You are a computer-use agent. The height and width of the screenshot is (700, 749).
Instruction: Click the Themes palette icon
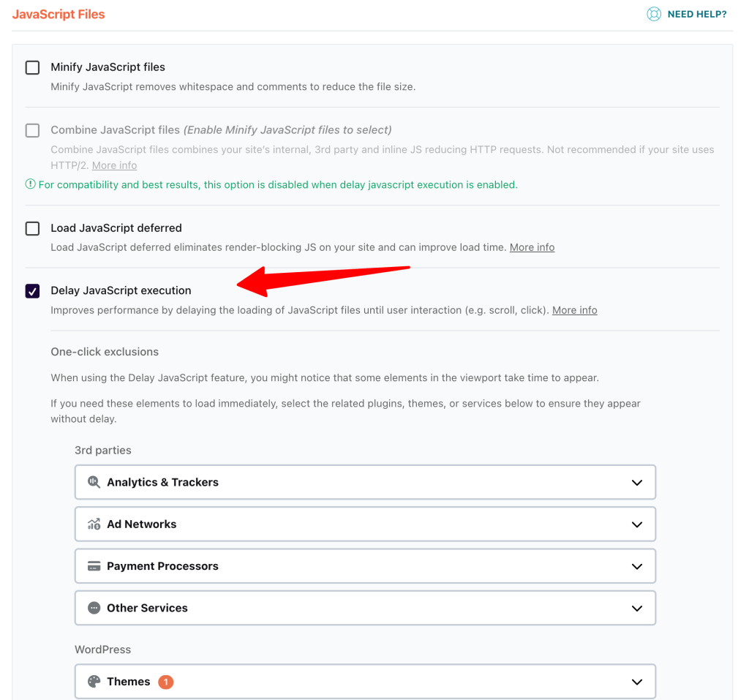(94, 682)
